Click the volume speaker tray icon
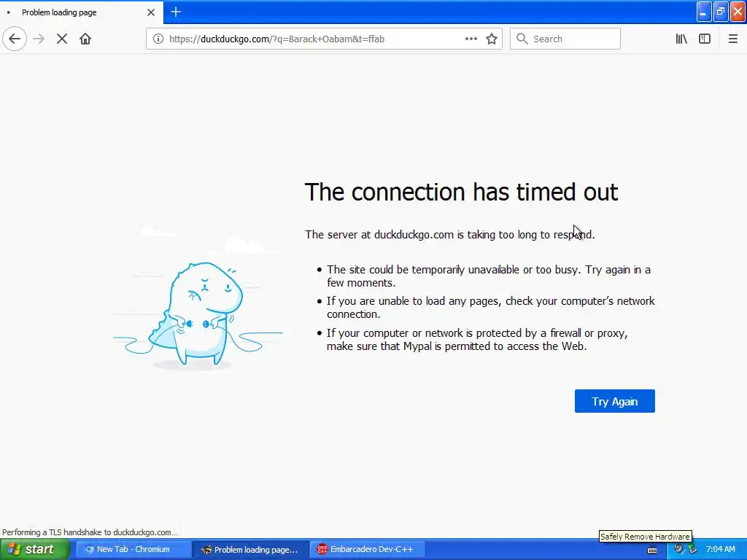Image resolution: width=747 pixels, height=560 pixels. coord(678,549)
